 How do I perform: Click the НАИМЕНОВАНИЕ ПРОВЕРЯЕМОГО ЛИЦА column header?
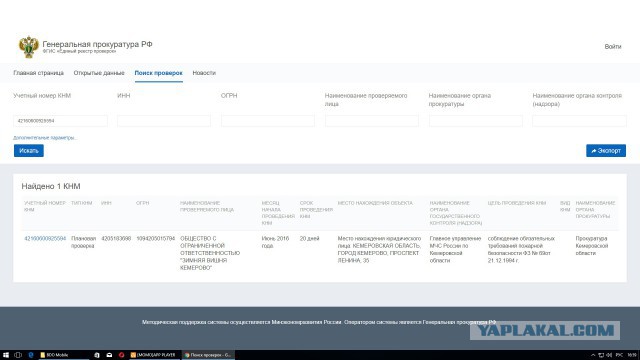[207, 206]
